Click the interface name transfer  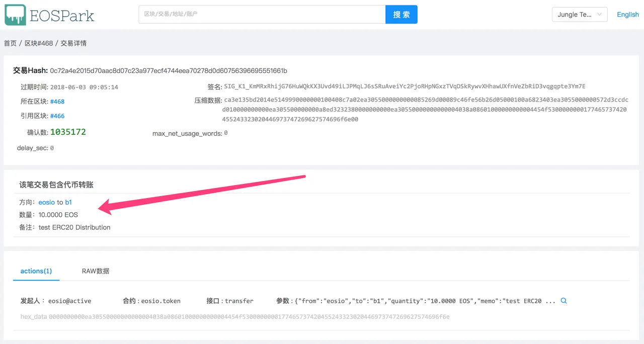tap(239, 301)
